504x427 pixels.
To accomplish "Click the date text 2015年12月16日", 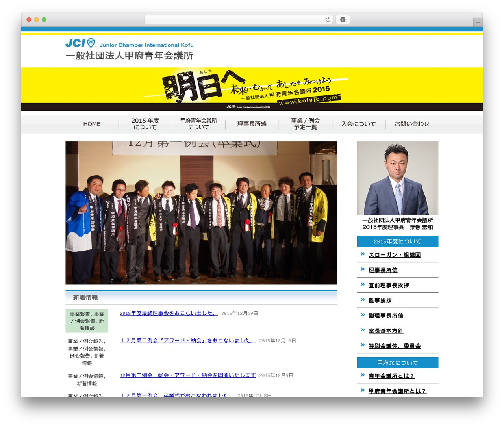I will pos(278,341).
